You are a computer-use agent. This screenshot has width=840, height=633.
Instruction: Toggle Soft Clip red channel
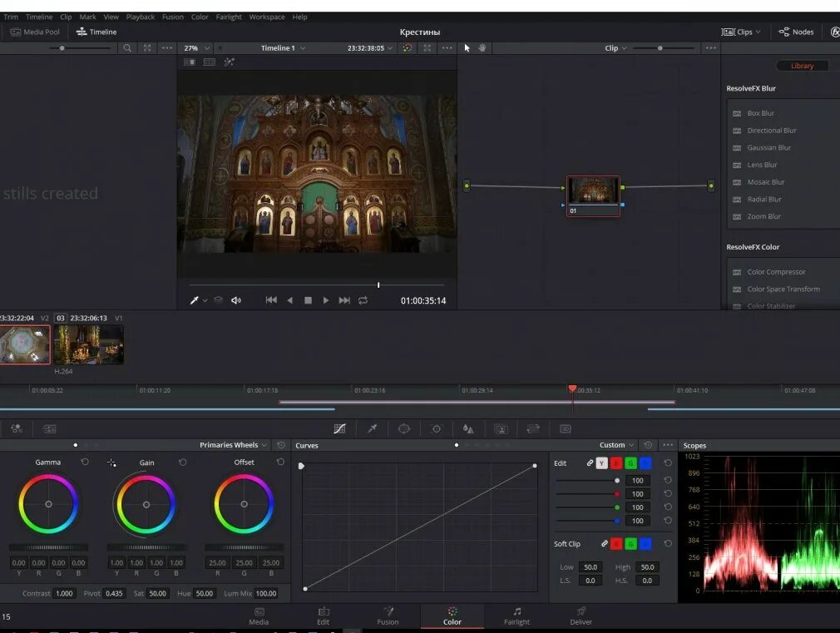pos(616,544)
